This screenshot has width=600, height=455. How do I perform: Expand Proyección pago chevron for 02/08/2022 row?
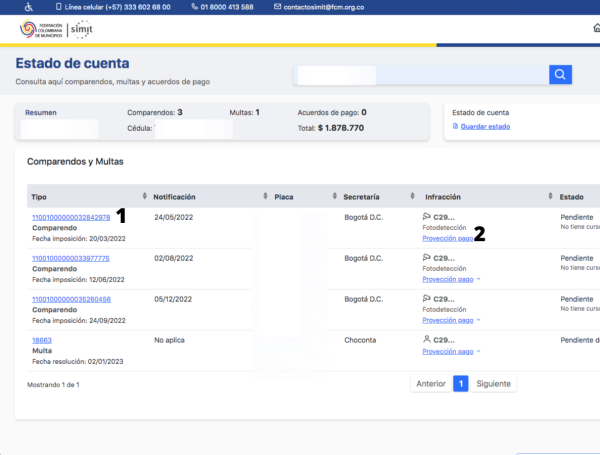[478, 279]
